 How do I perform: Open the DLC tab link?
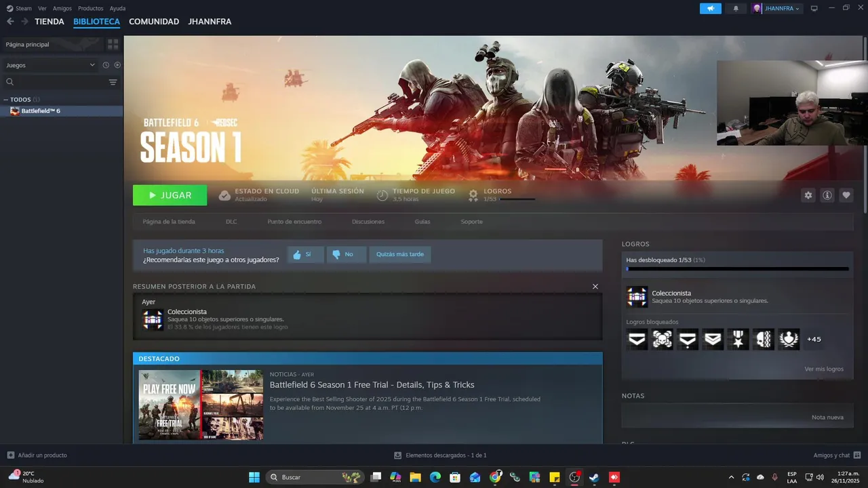click(x=231, y=222)
